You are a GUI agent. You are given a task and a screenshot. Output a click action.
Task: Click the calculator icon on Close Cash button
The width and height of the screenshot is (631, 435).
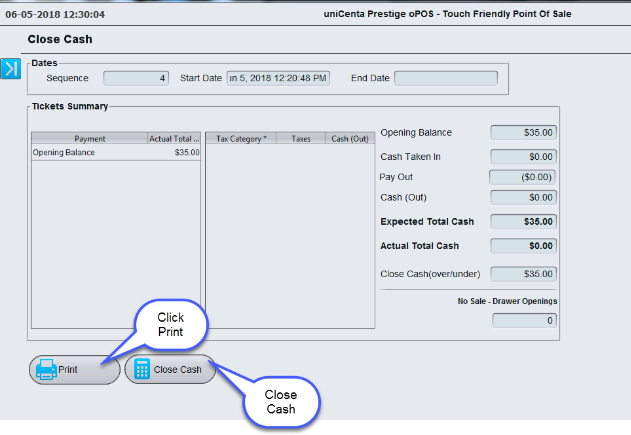pyautogui.click(x=142, y=369)
